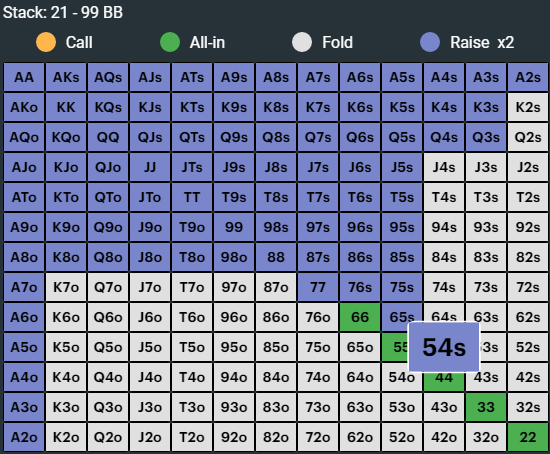The image size is (550, 454).
Task: Select the AA hand cell
Action: point(24,77)
